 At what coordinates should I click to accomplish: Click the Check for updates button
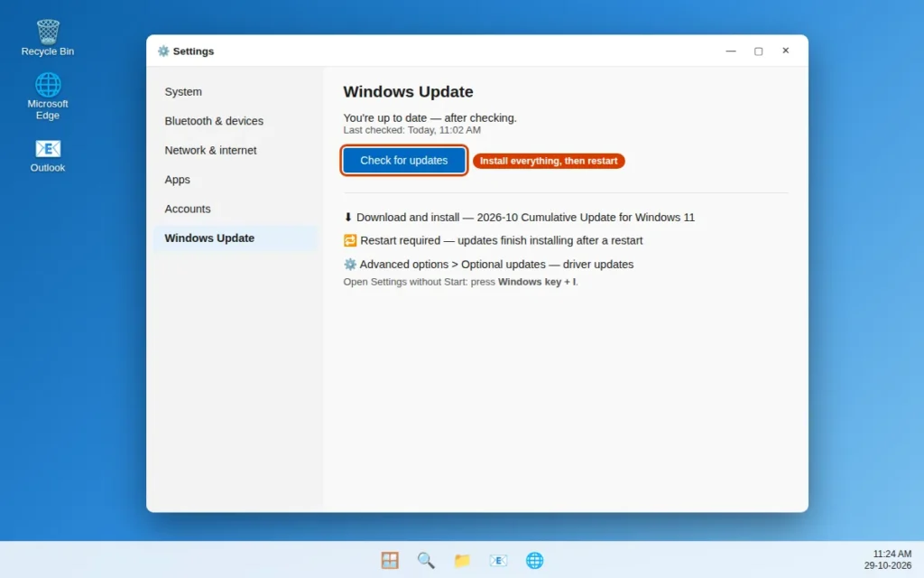pyautogui.click(x=403, y=161)
